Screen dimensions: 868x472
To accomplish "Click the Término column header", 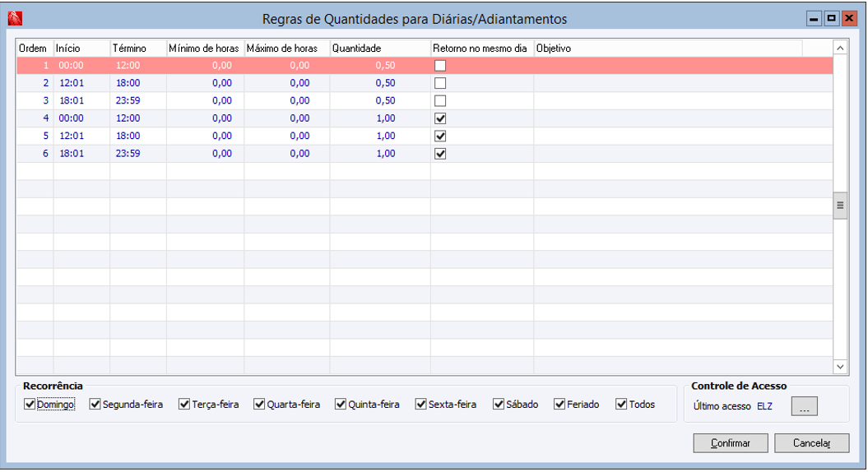I will (138, 49).
